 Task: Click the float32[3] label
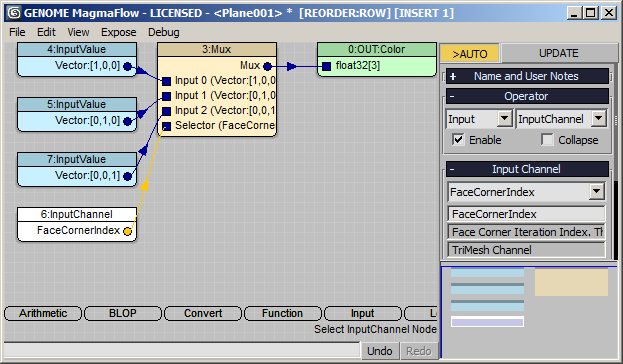click(358, 66)
